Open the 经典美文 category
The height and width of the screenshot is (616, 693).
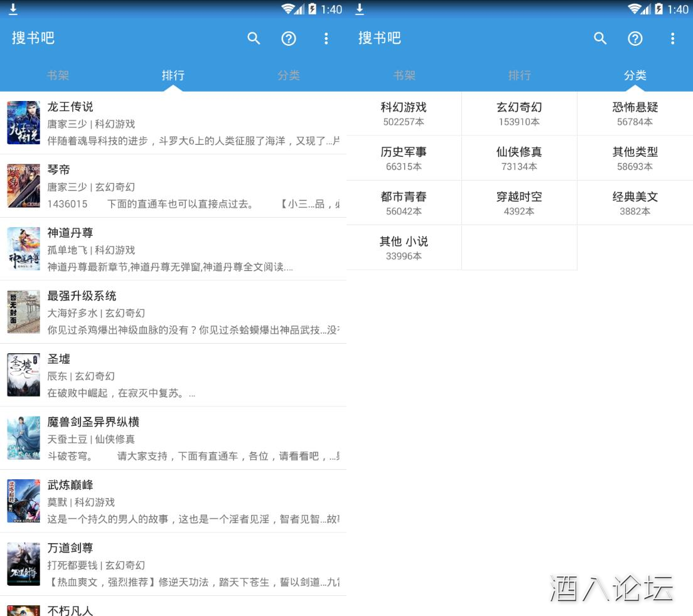point(635,203)
